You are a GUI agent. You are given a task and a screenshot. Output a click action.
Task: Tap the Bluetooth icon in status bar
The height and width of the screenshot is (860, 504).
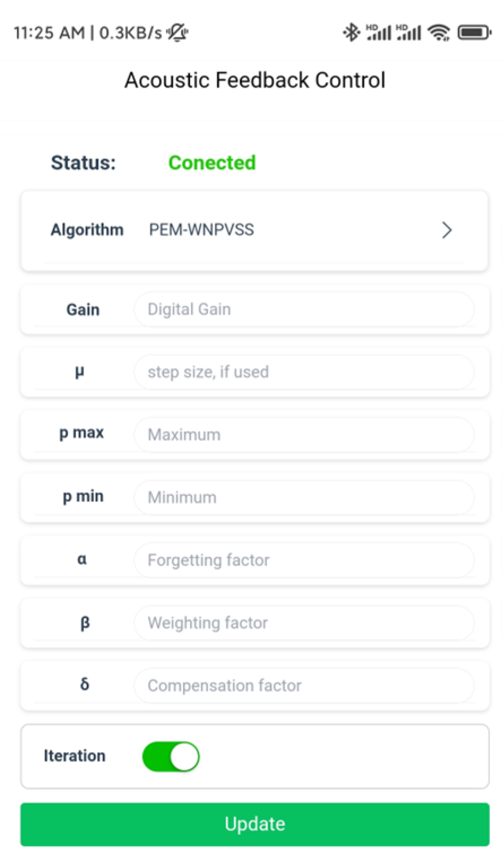coord(351,32)
